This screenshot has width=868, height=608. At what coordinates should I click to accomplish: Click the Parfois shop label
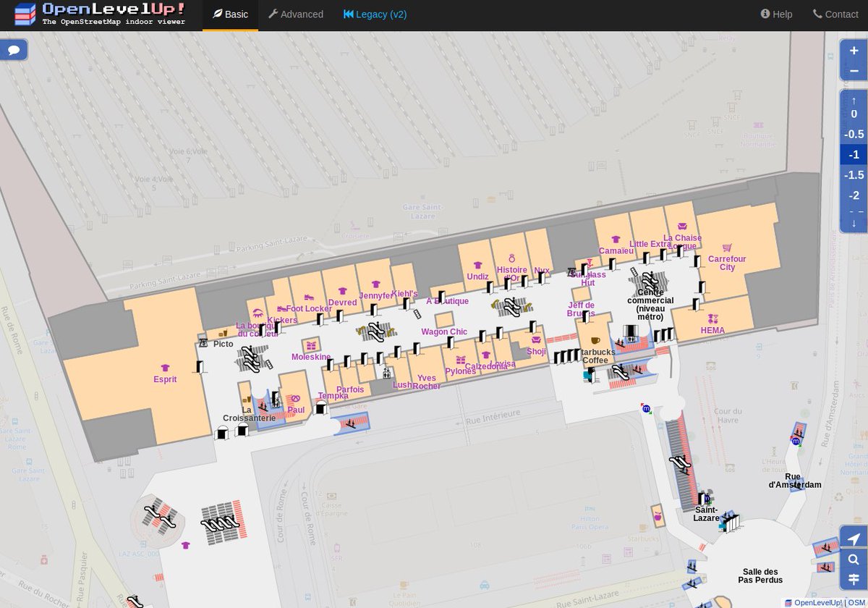[x=350, y=389]
